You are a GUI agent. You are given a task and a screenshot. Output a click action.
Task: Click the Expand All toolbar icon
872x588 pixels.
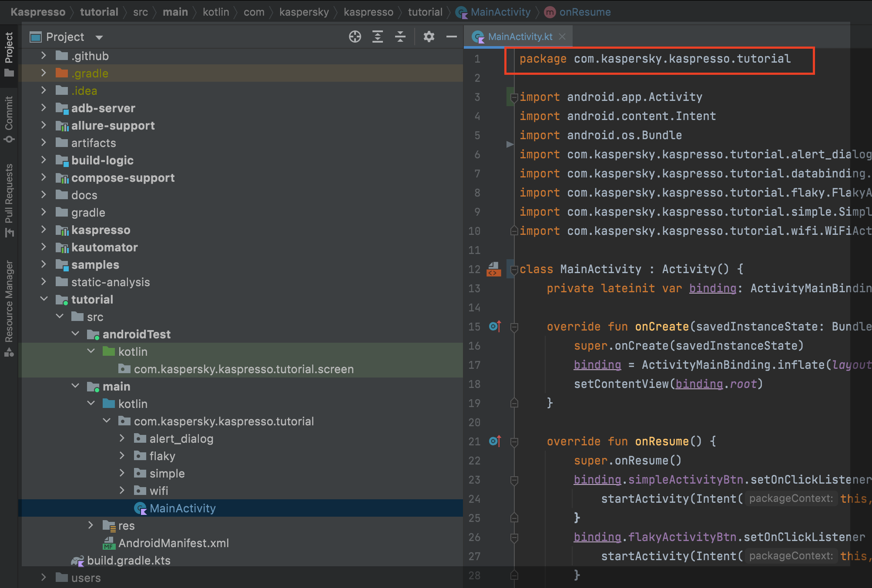(x=378, y=37)
